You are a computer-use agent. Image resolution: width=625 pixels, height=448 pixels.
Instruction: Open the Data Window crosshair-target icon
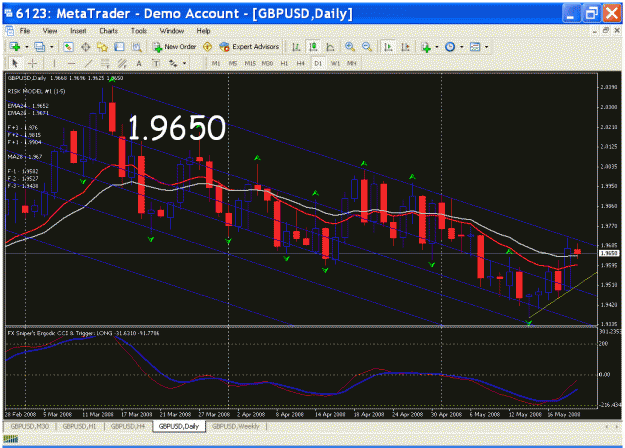[x=85, y=47]
